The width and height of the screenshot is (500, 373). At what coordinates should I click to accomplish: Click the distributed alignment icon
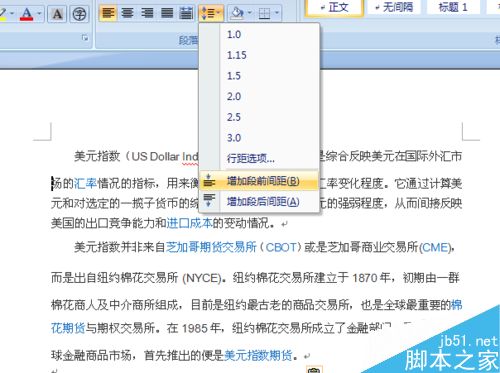[x=186, y=13]
